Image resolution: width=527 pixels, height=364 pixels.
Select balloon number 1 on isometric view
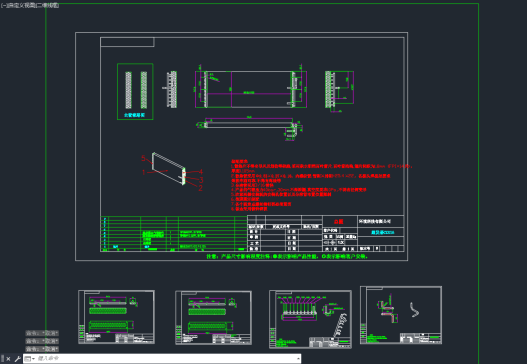144,172
